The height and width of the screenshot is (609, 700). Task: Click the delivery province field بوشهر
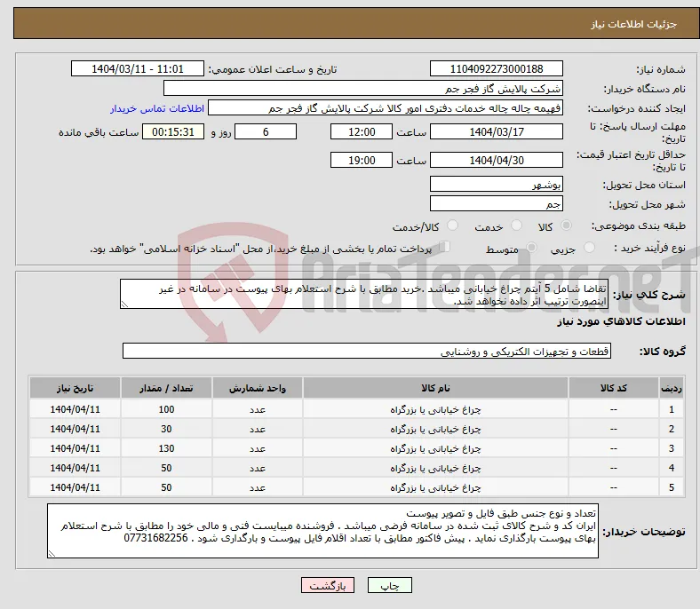pos(496,184)
